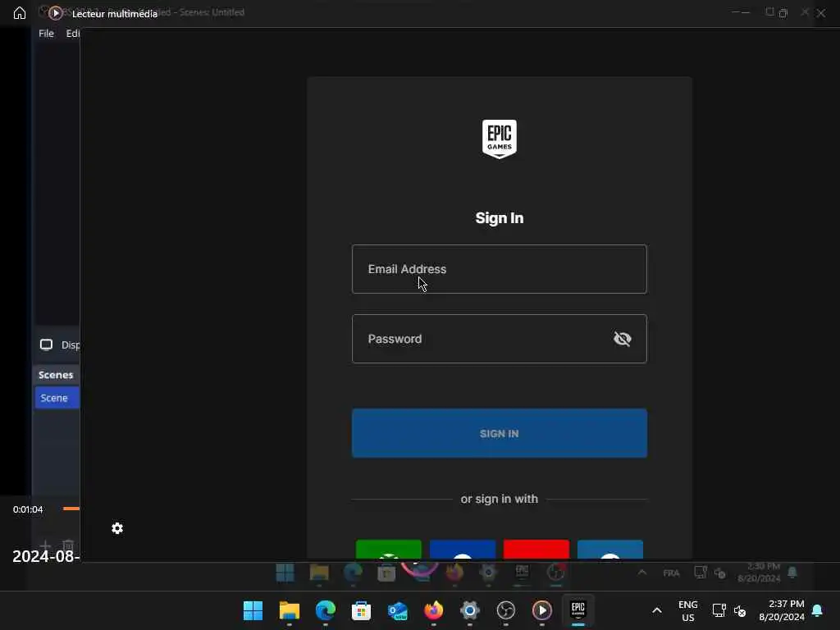The width and height of the screenshot is (840, 630).
Task: Open File Explorer from the taskbar
Action: [290, 610]
